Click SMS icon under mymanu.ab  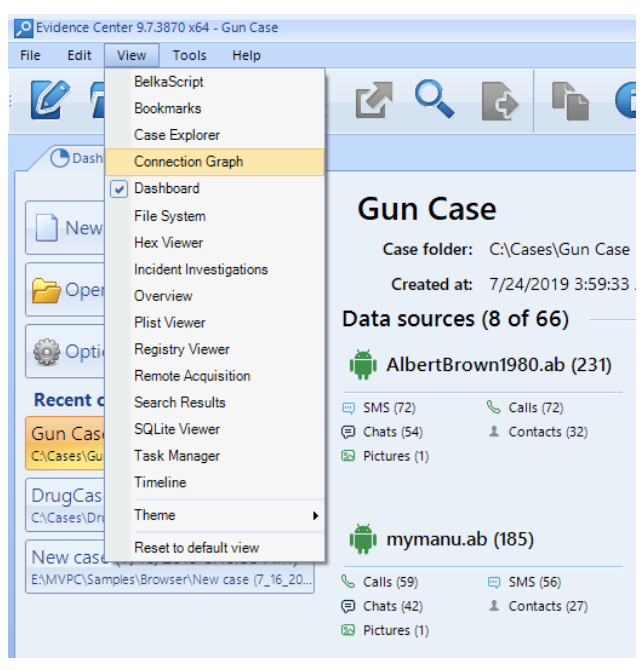click(x=494, y=582)
